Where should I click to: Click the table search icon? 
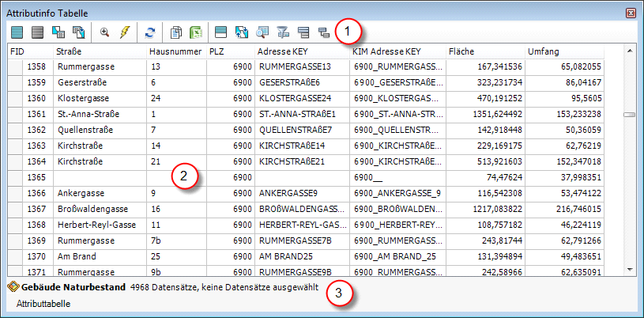pyautogui.click(x=262, y=32)
